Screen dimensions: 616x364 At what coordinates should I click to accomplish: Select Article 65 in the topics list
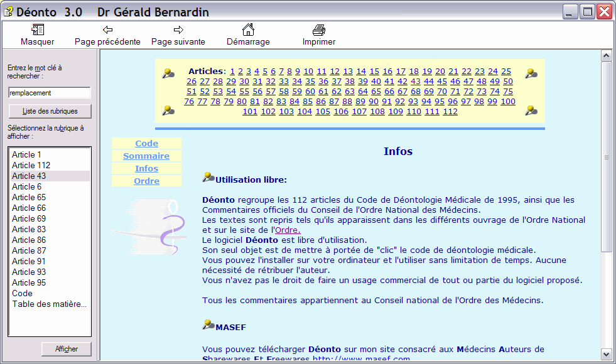50,197
